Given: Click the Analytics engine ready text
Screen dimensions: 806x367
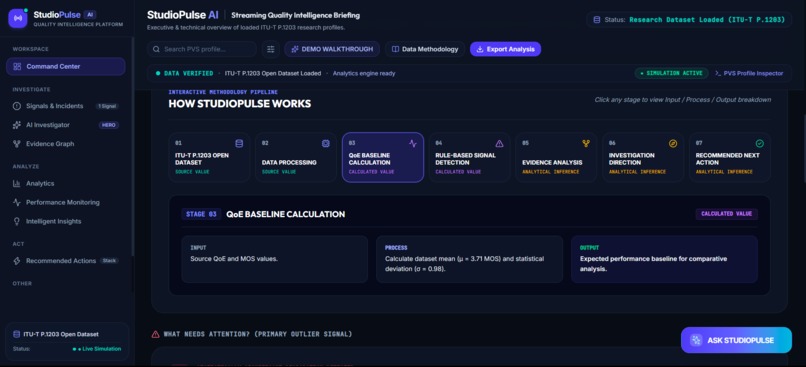Looking at the screenshot, I should [x=364, y=74].
